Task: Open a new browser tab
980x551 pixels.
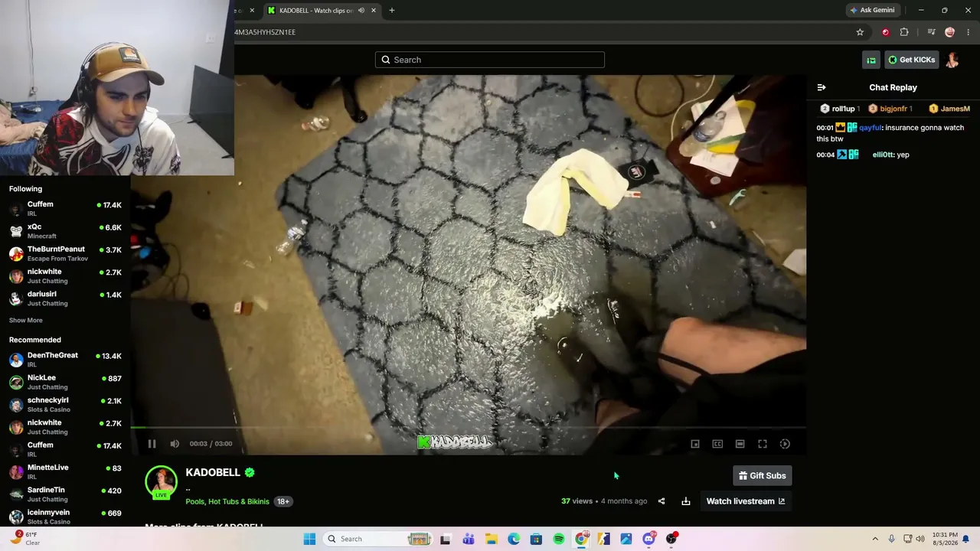Action: [392, 11]
